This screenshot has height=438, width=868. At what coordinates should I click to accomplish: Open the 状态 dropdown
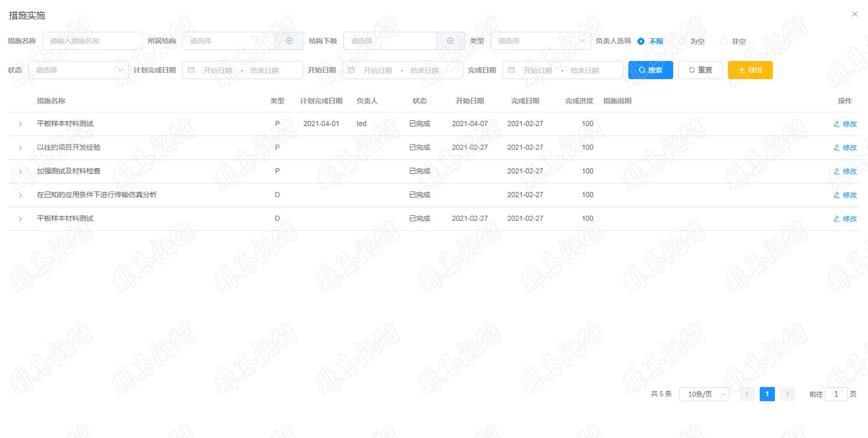click(x=78, y=70)
